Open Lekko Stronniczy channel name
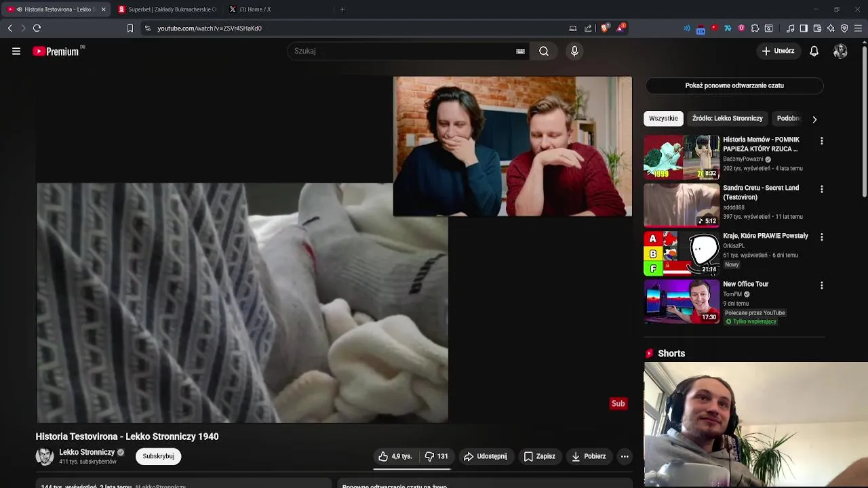Viewport: 868px width, 488px height. point(87,452)
